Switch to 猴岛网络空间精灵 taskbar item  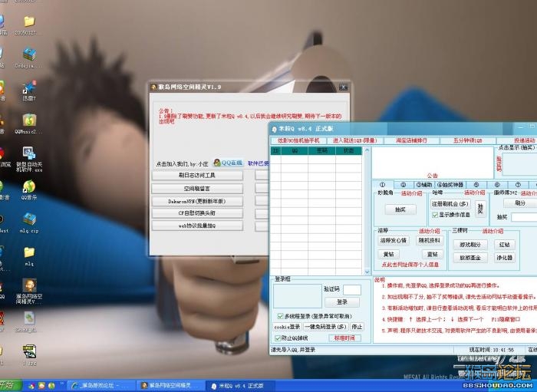170,386
